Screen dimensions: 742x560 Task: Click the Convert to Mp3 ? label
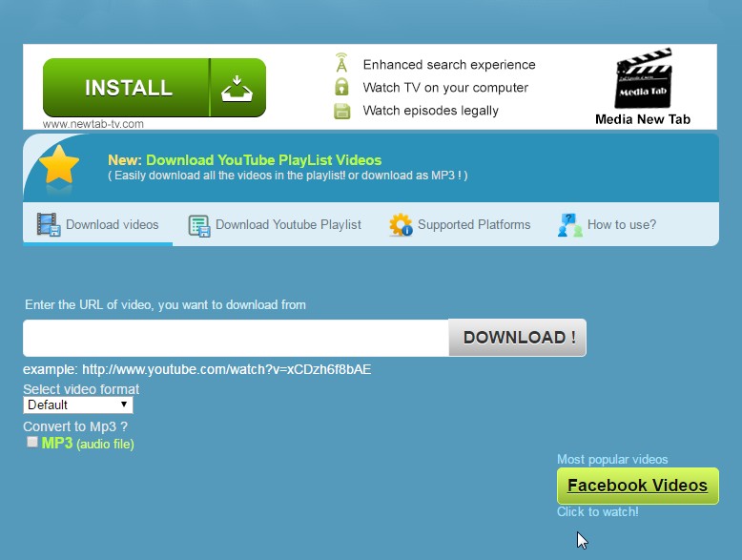[x=75, y=426]
